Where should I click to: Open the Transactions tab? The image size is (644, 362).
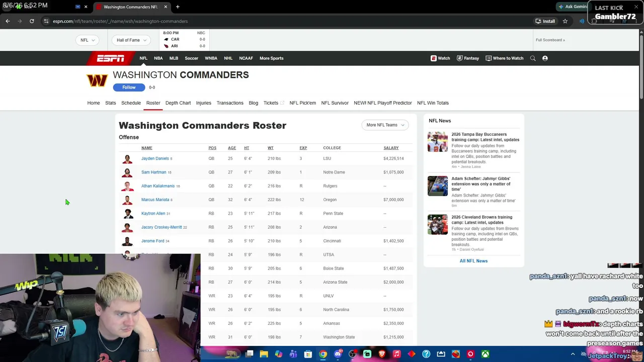230,103
